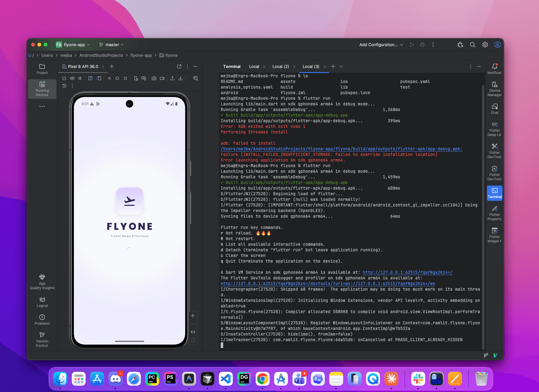Toggle the Terminal tool window button

[x=494, y=193]
